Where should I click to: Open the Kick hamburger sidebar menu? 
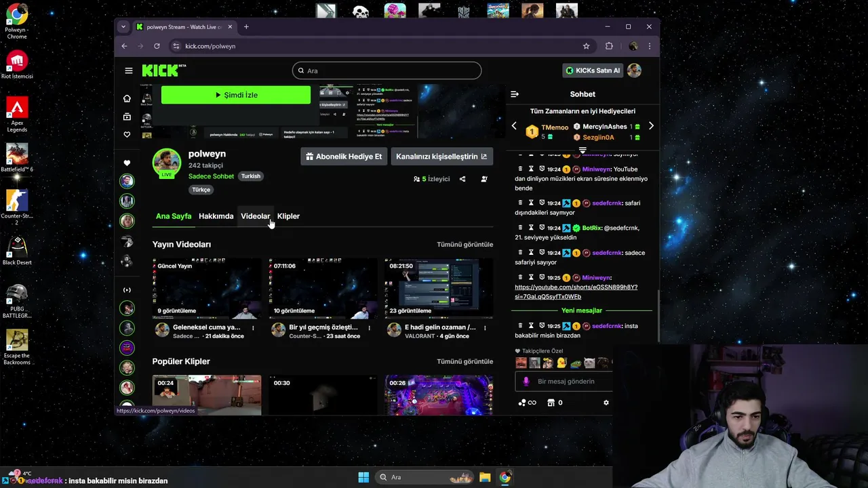point(129,70)
